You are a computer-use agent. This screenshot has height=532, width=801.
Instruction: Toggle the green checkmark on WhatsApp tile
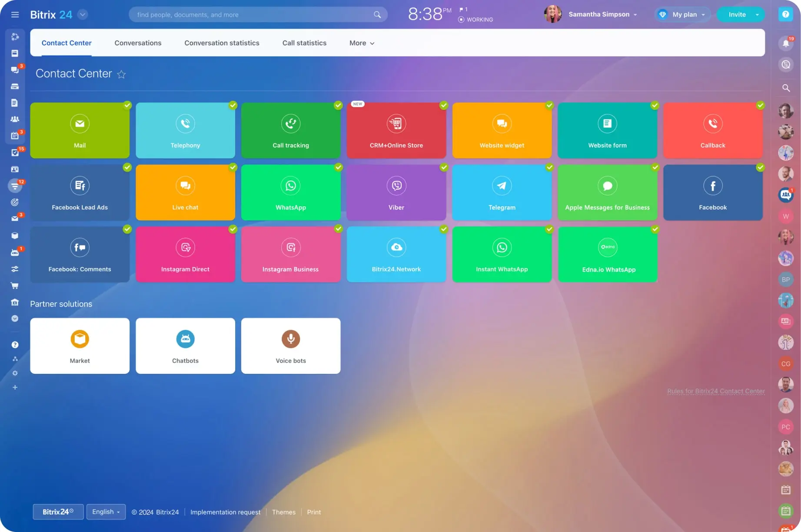[339, 167]
